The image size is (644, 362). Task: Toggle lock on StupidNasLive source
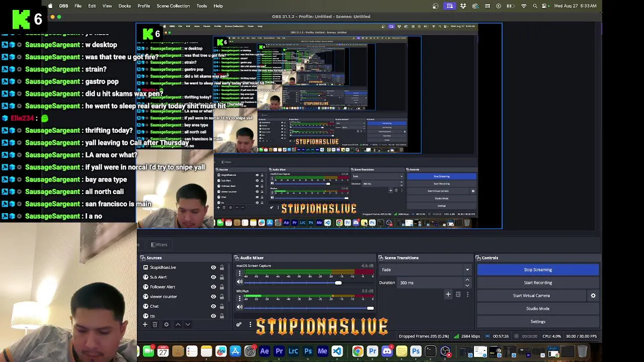point(221,267)
